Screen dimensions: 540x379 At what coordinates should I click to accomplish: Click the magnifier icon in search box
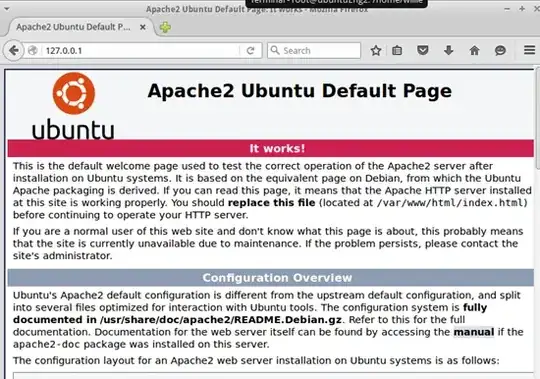(274, 51)
